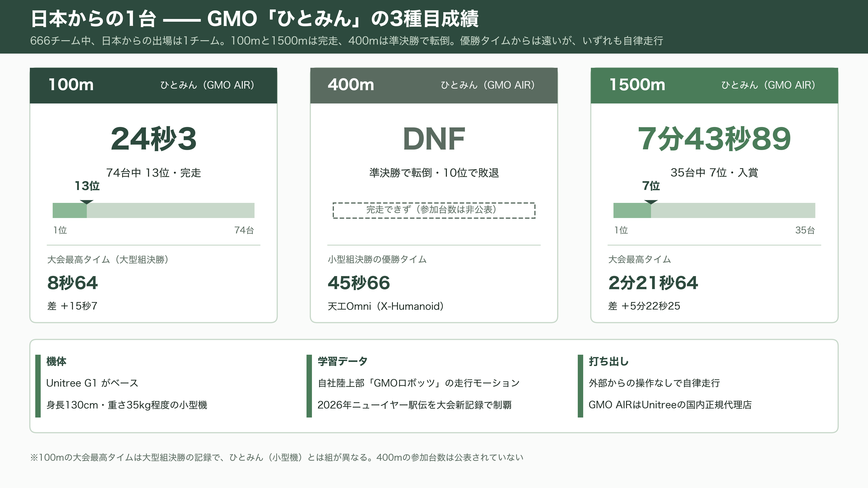Click the 7分43秒89 result time
The width and height of the screenshot is (868, 488).
click(714, 139)
